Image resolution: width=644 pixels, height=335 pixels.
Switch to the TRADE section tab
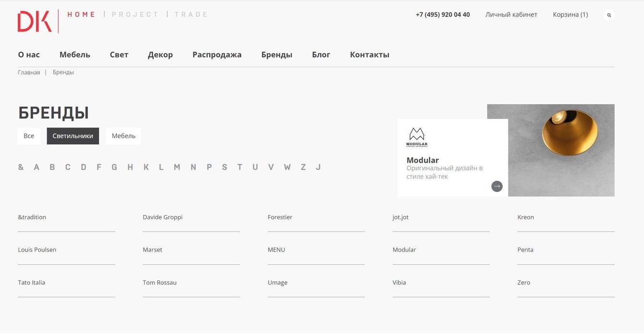pos(191,14)
